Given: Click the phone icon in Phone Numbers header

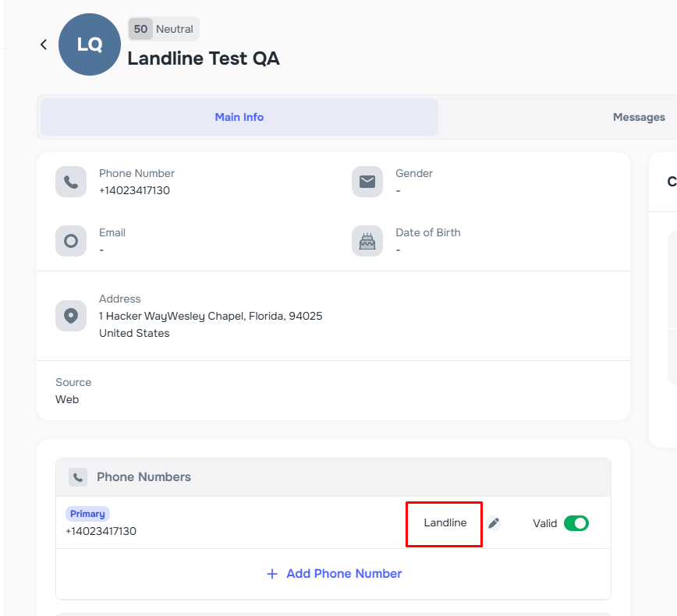Looking at the screenshot, I should 78,476.
